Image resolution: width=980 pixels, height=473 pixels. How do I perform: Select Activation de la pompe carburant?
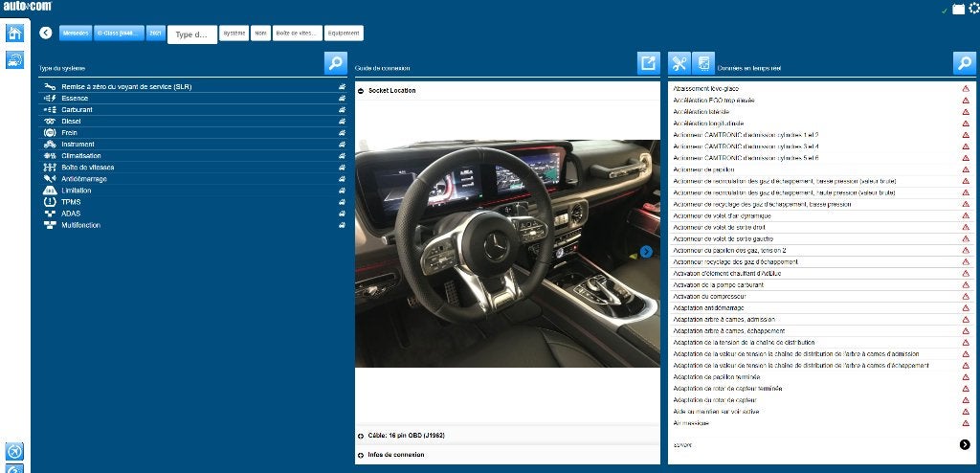(x=821, y=285)
